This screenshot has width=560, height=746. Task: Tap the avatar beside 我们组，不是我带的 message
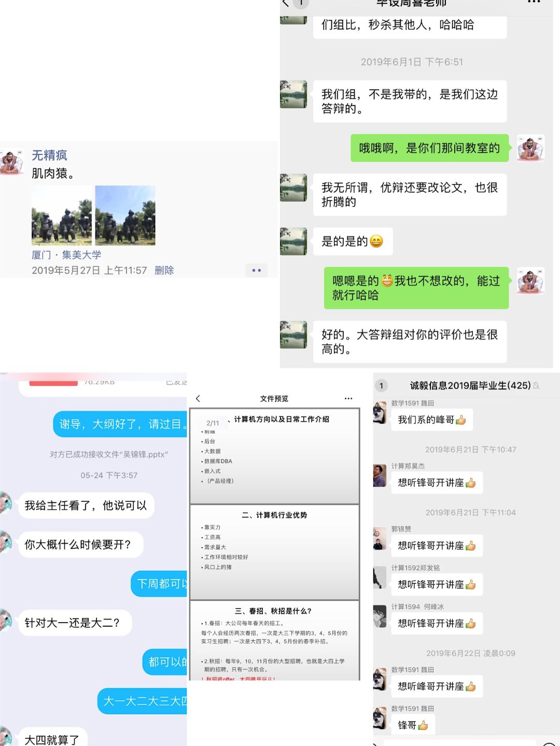click(x=293, y=94)
